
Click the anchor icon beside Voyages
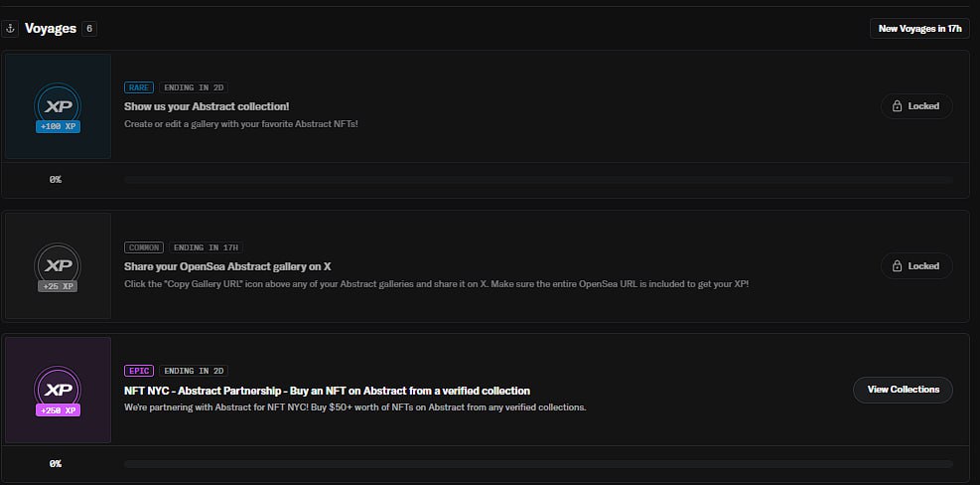click(10, 29)
